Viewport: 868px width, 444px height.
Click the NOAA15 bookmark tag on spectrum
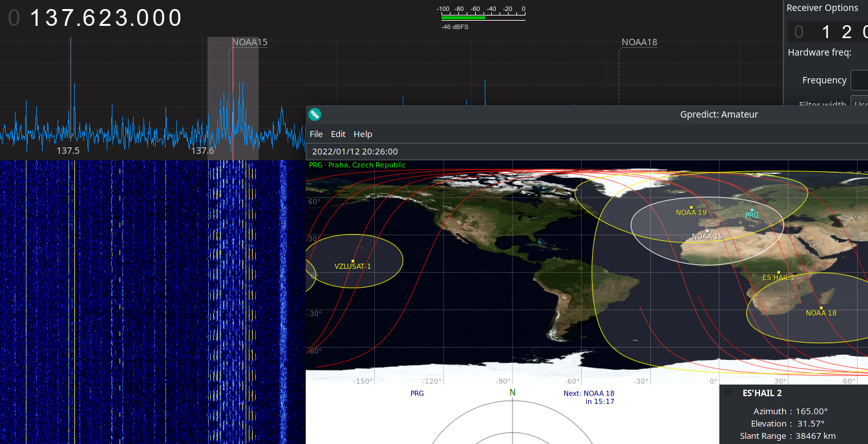pyautogui.click(x=249, y=43)
